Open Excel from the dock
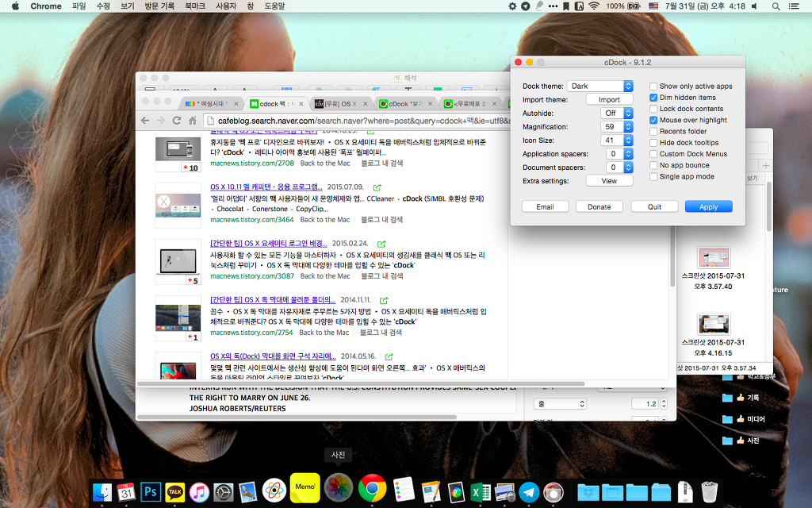 click(x=480, y=492)
